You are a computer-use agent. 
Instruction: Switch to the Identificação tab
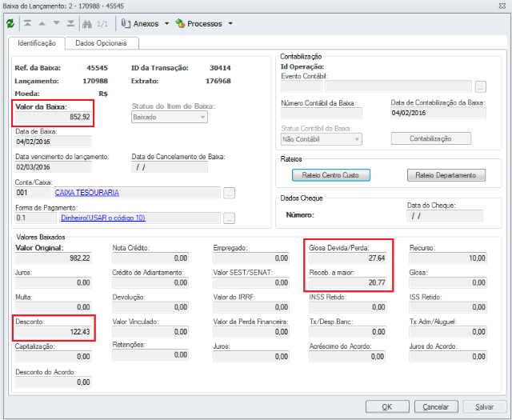click(37, 43)
